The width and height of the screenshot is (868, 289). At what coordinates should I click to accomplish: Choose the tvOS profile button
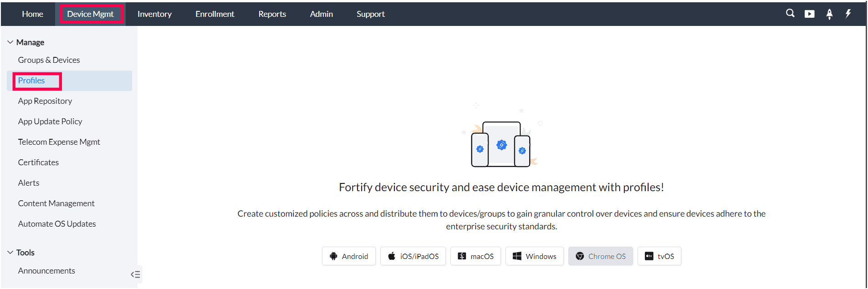pyautogui.click(x=659, y=256)
